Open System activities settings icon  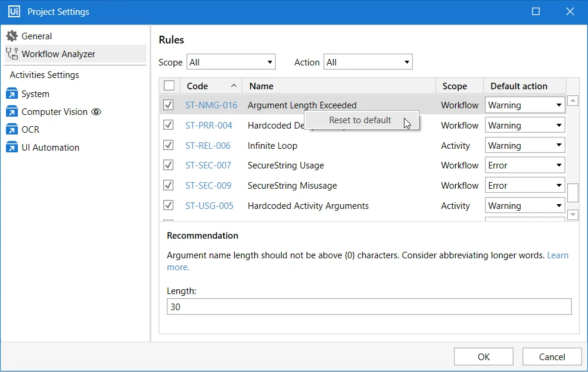tap(12, 93)
